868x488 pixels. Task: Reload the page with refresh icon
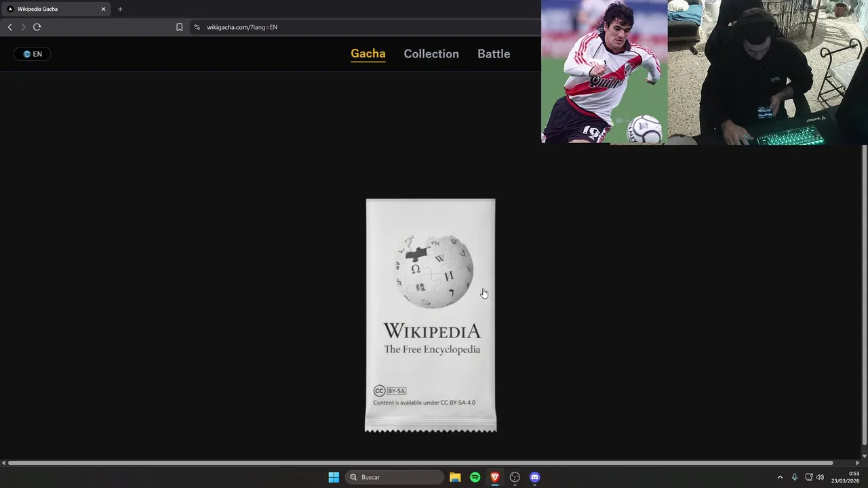[37, 27]
